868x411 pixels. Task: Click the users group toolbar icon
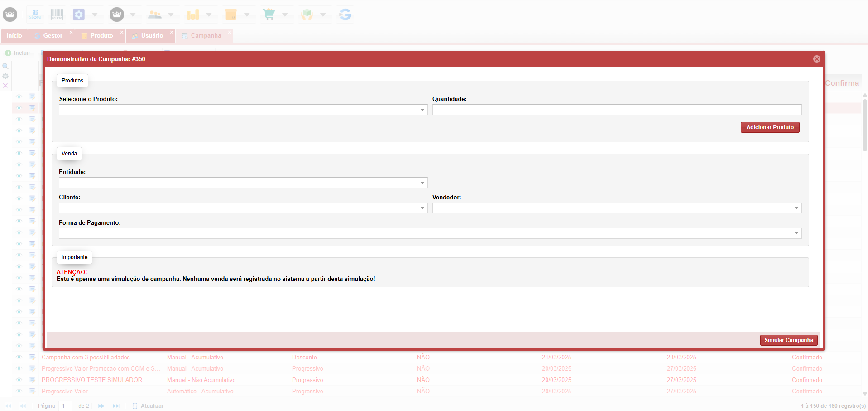(155, 15)
